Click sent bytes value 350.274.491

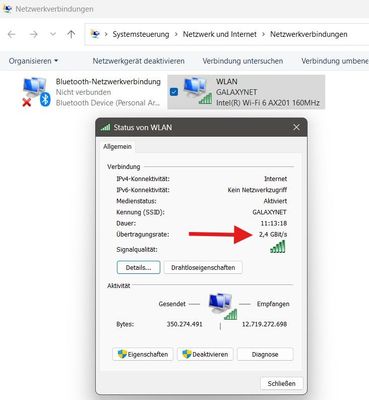[x=184, y=324]
